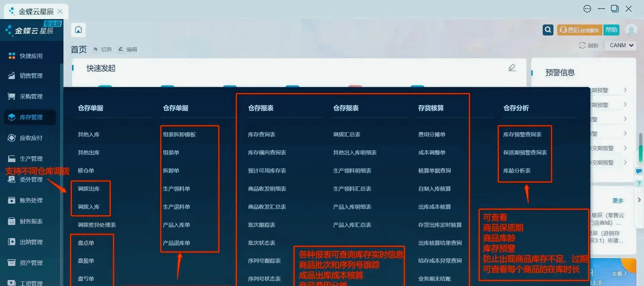Click the 切换 switch icon
This screenshot has width=644, height=286.
coord(96,49)
